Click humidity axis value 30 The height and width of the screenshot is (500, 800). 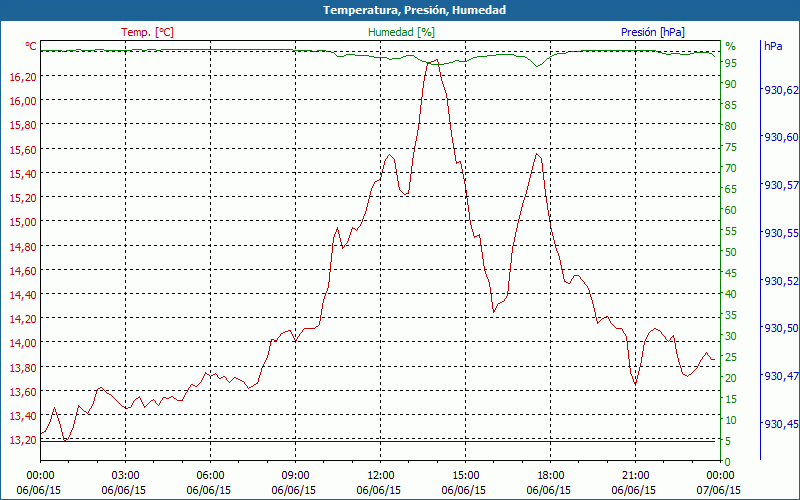[x=731, y=336]
